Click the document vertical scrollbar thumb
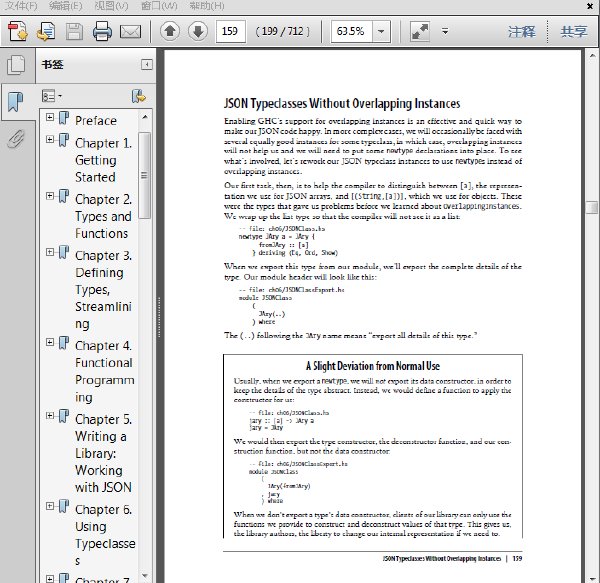 [x=592, y=208]
